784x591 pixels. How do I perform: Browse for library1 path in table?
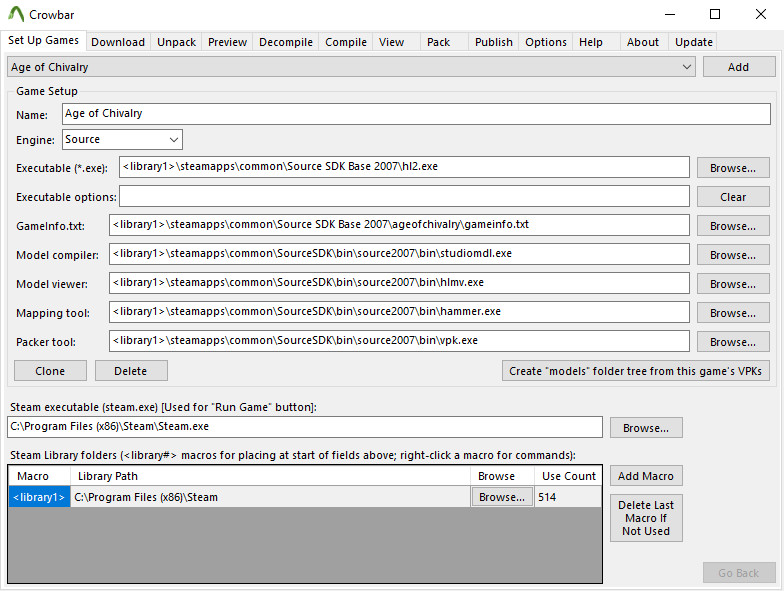pyautogui.click(x=502, y=497)
